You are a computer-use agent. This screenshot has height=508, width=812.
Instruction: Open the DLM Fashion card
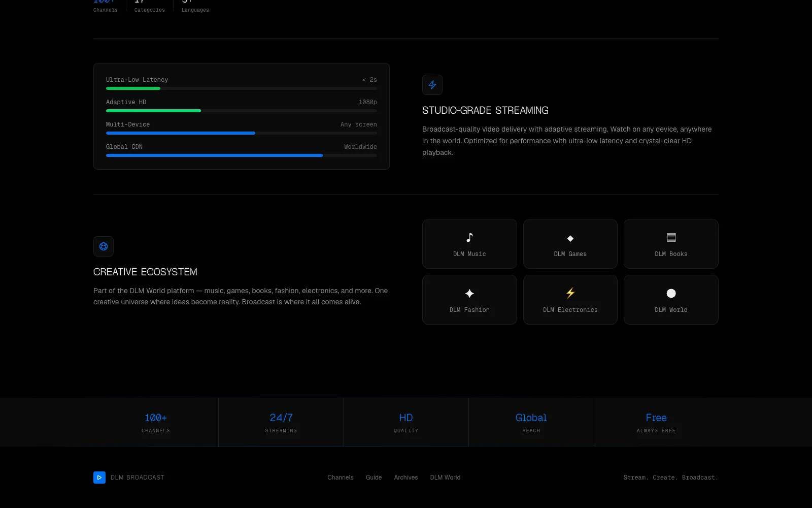[469, 300]
